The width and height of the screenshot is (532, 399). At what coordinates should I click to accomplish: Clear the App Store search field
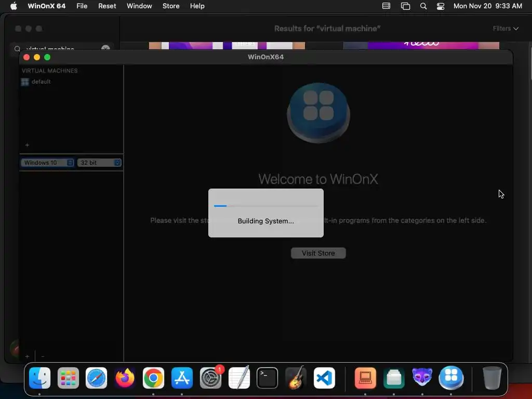pyautogui.click(x=105, y=48)
